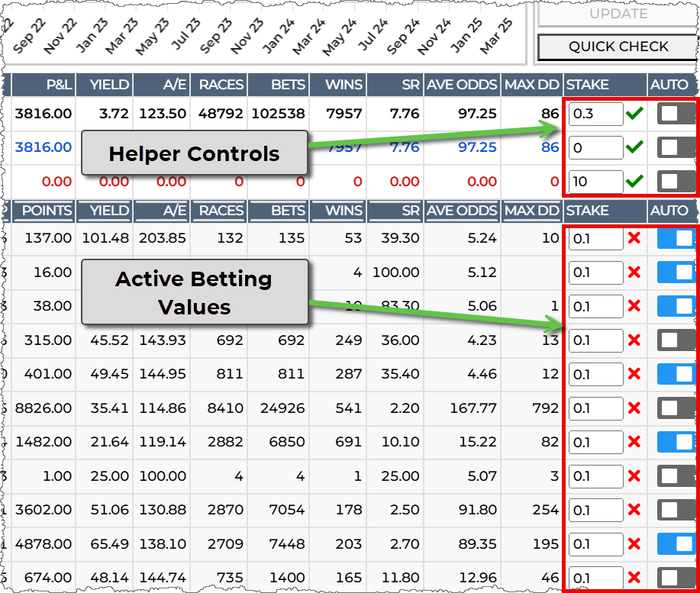Click red X in the 38.00 points row

(634, 306)
